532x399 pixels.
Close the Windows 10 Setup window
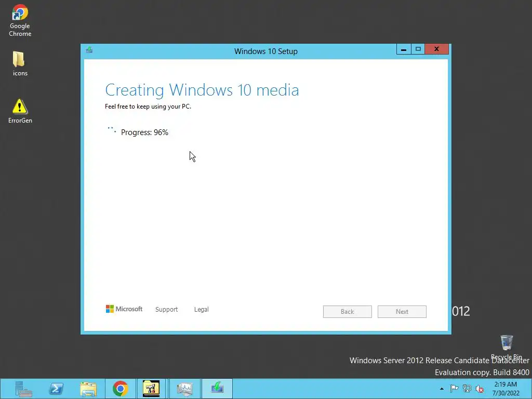436,49
